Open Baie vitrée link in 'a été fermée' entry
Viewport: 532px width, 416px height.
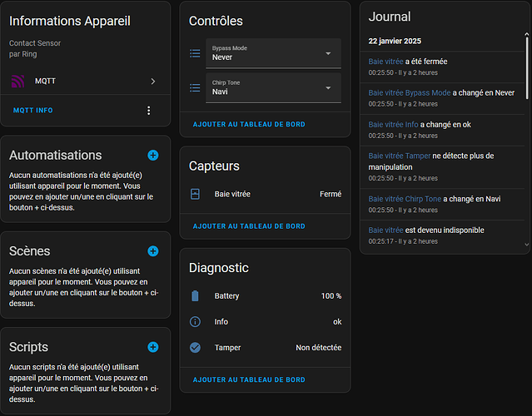tap(385, 62)
